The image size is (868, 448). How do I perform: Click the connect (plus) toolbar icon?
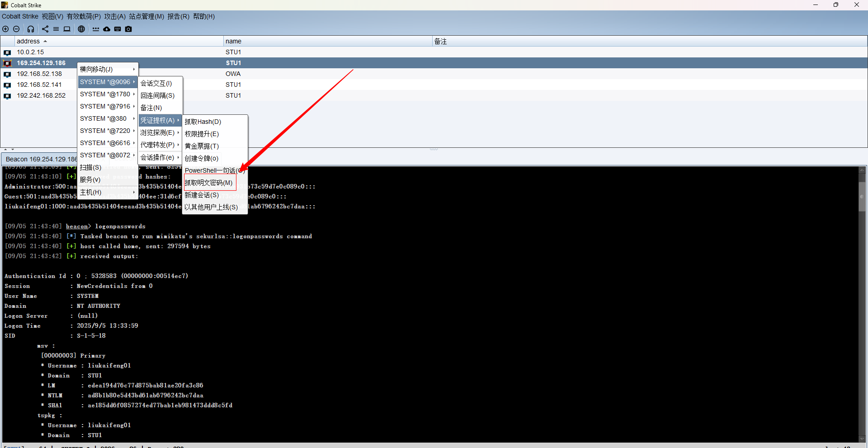5,29
